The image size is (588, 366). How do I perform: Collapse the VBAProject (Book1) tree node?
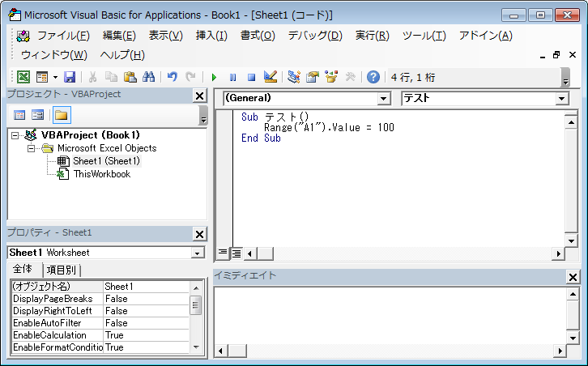tap(15, 135)
